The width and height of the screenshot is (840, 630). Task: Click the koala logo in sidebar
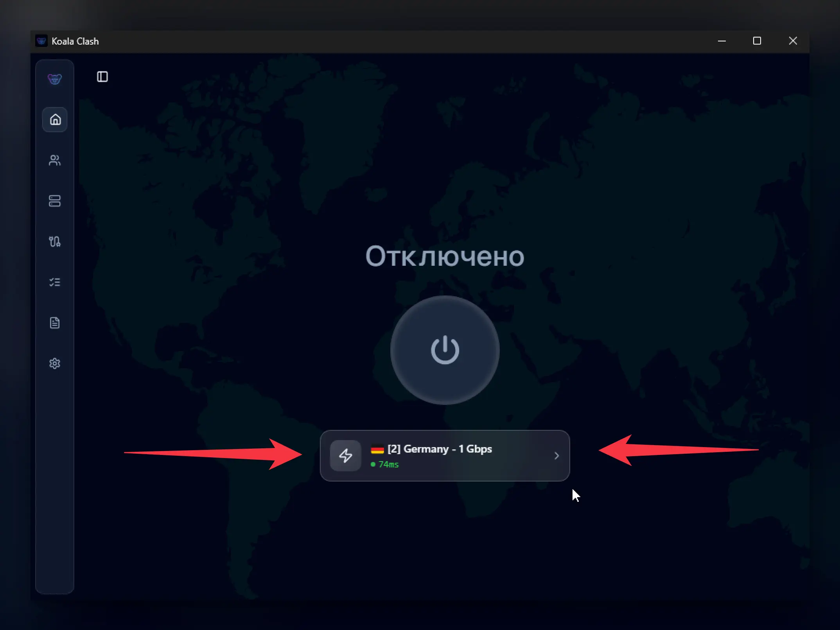pyautogui.click(x=55, y=79)
